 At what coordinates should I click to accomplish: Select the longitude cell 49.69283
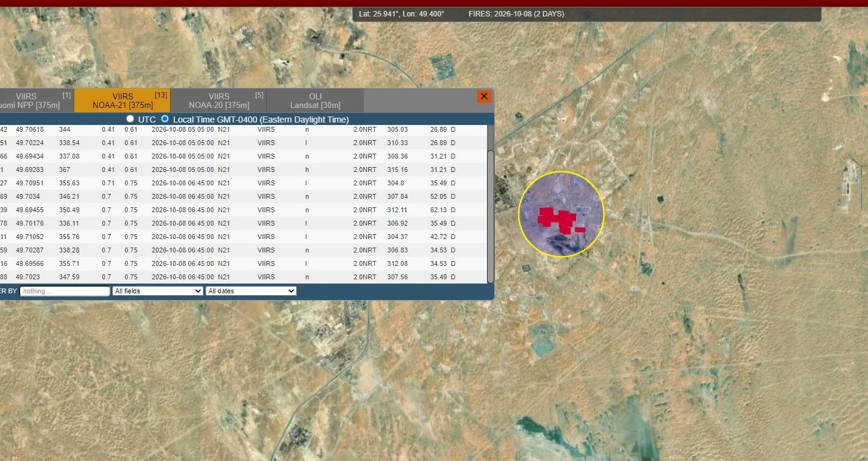pos(30,170)
